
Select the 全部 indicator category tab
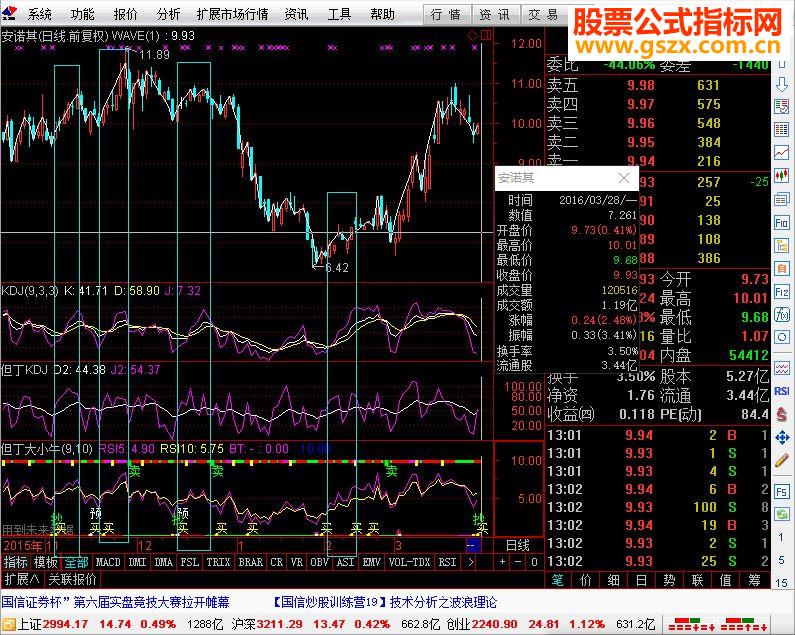click(x=77, y=562)
